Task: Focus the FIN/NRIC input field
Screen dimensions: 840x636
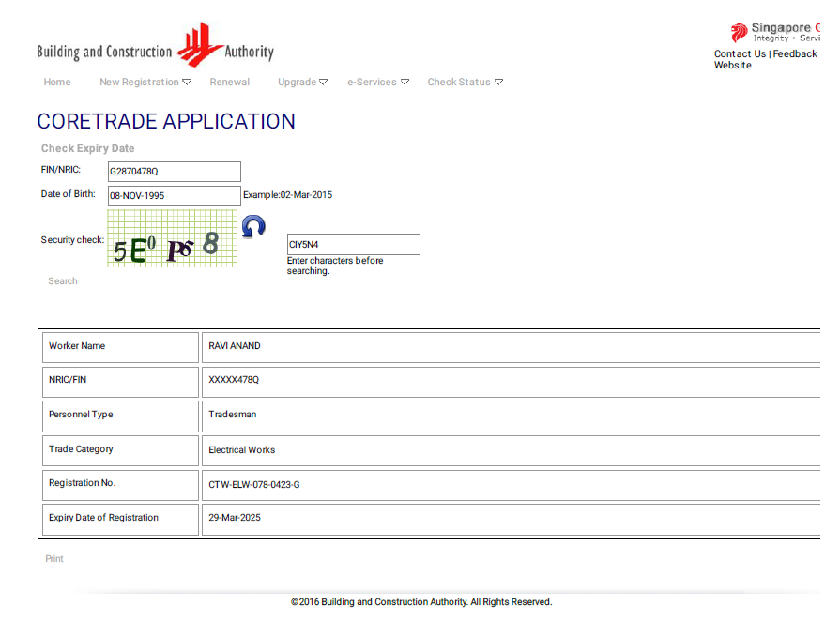Action: point(174,172)
